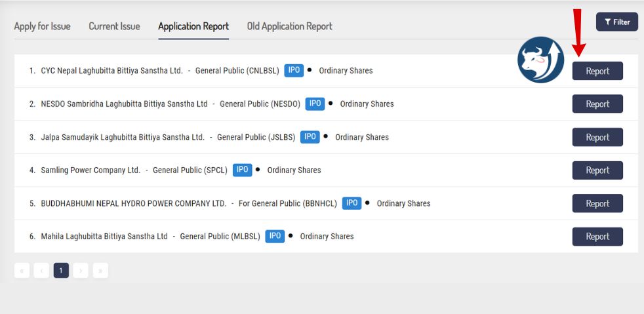Viewport: 644px width, 314px height.
Task: Switch to the Current Issue tab
Action: click(114, 26)
